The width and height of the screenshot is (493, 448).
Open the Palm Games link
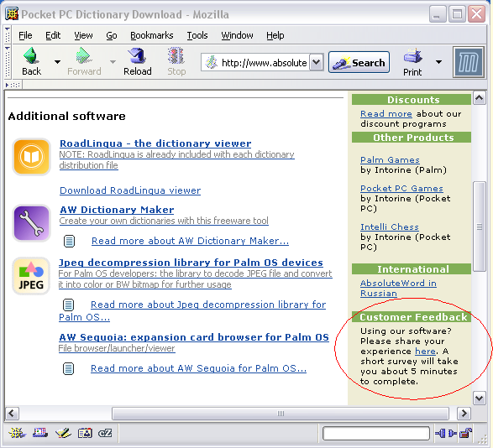390,160
